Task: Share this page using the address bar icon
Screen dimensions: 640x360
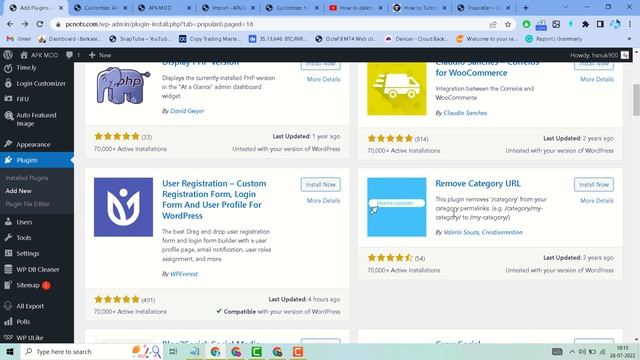Action: pyautogui.click(x=493, y=24)
